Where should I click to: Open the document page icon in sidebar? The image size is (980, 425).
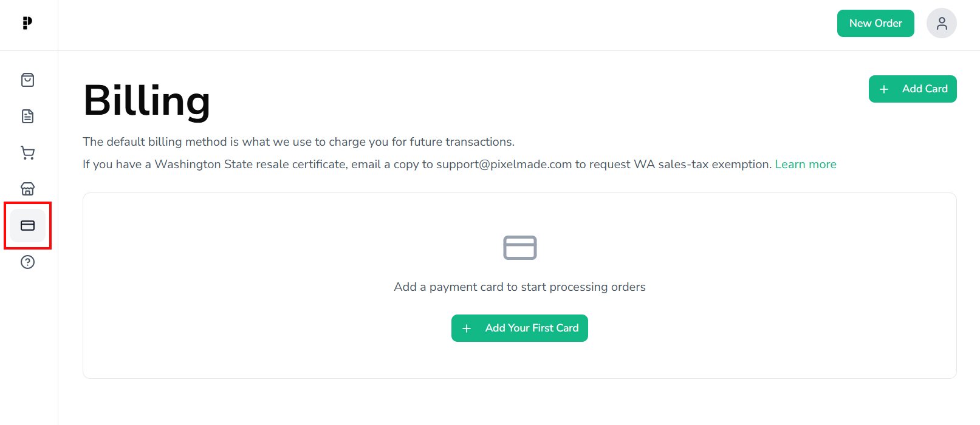point(27,116)
